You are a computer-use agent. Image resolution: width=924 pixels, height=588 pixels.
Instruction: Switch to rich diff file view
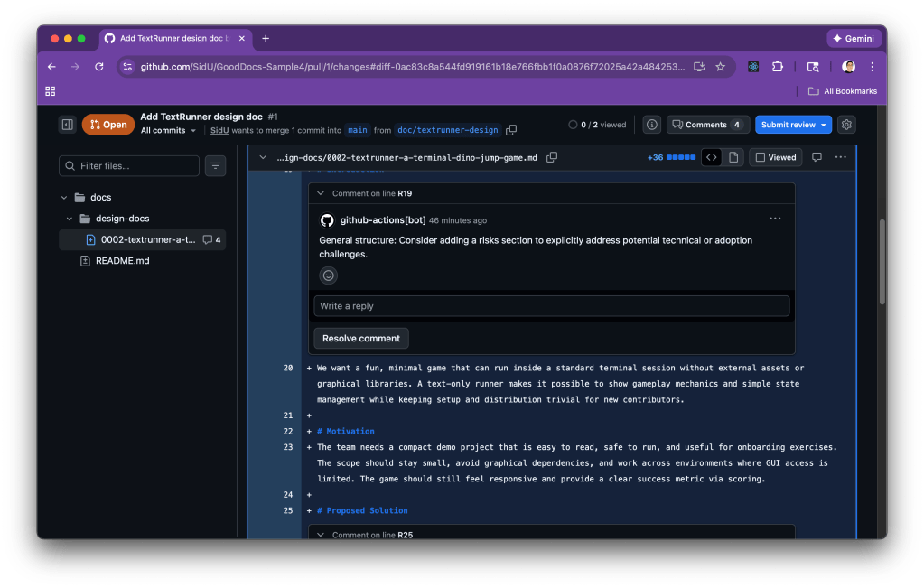click(x=733, y=157)
